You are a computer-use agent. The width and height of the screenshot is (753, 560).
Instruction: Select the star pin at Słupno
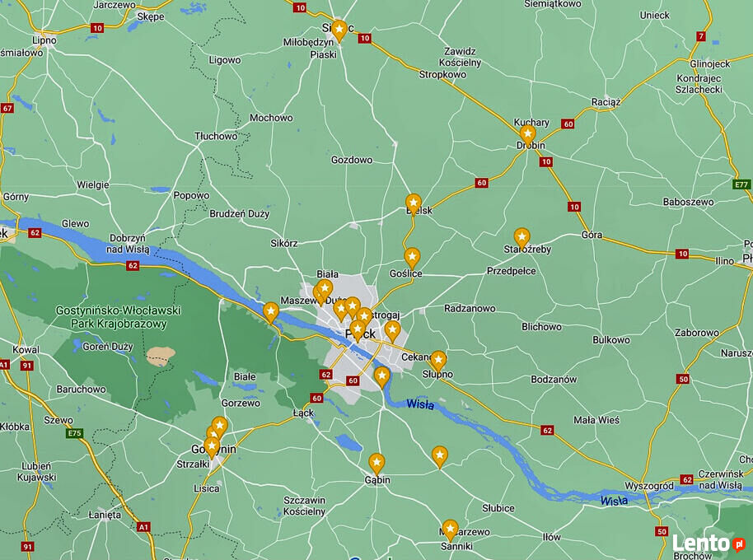coord(438,361)
